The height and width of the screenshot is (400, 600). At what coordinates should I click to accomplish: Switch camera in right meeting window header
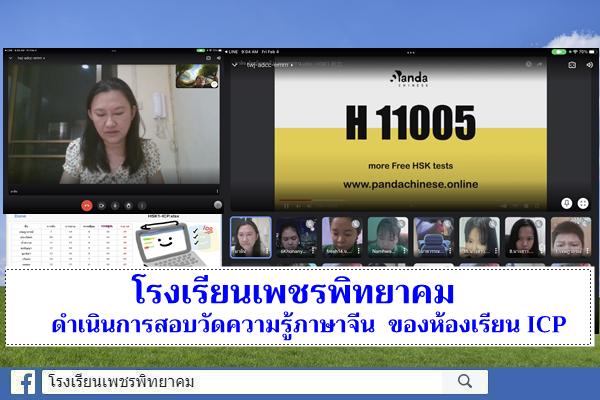click(572, 65)
